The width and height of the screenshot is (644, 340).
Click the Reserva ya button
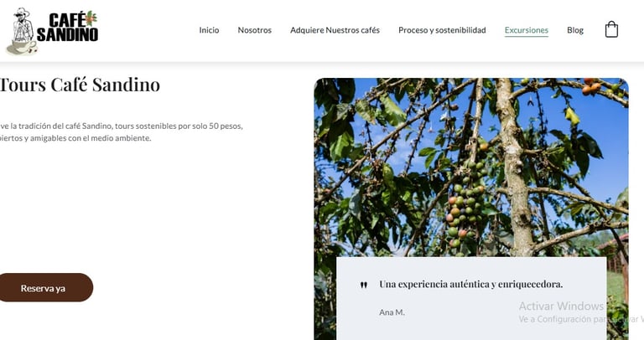click(43, 288)
